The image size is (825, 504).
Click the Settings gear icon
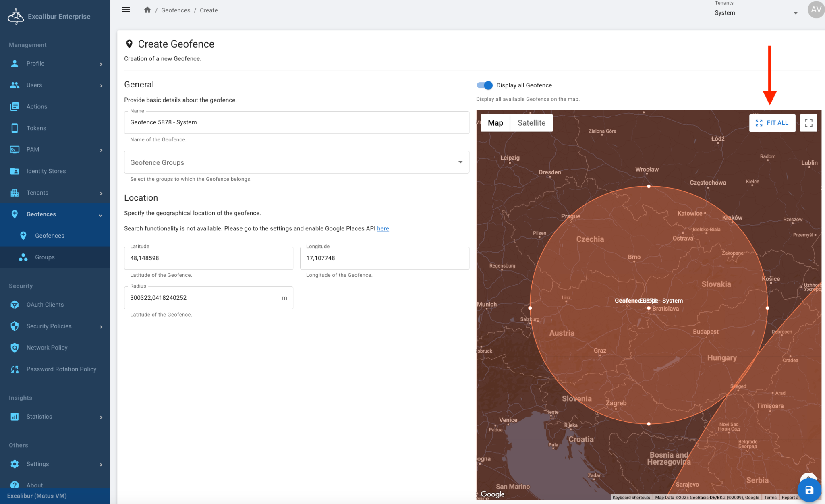click(15, 464)
